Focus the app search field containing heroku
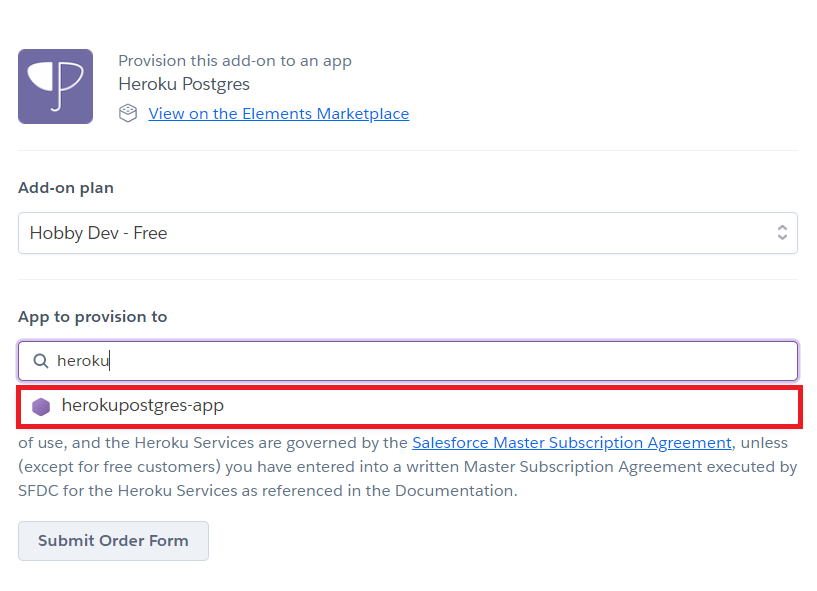This screenshot has height=591, width=817. (408, 361)
